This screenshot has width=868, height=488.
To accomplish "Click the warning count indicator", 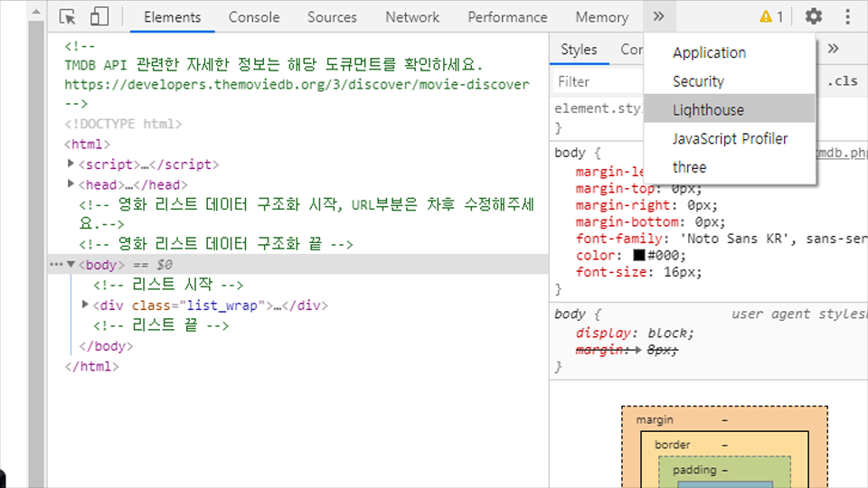I will tap(771, 16).
